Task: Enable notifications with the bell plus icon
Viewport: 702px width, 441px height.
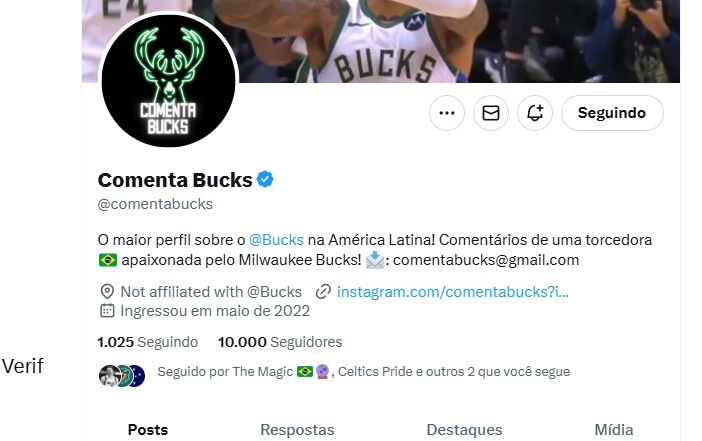Action: (x=535, y=113)
